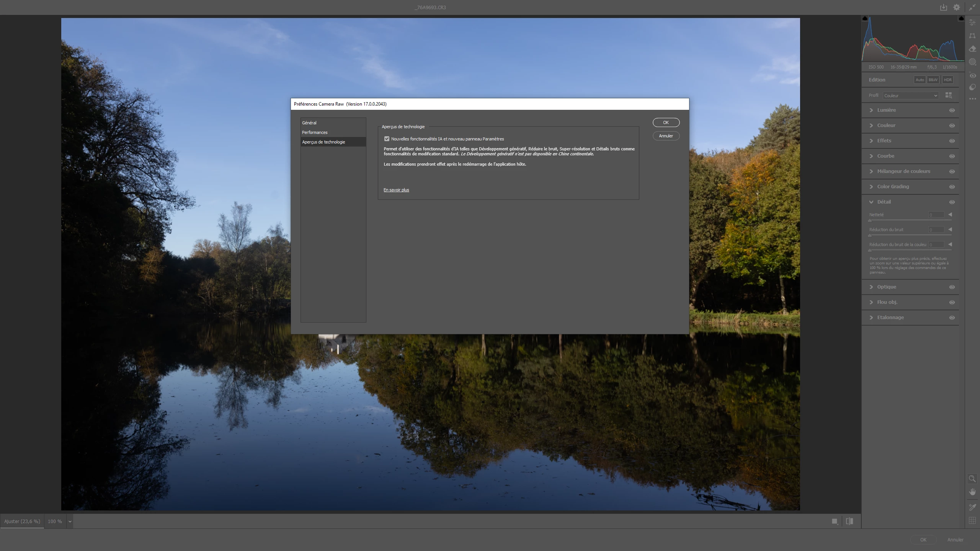Select the Crop and geometry tool icon
Viewport: 980px width, 551px height.
[x=972, y=36]
